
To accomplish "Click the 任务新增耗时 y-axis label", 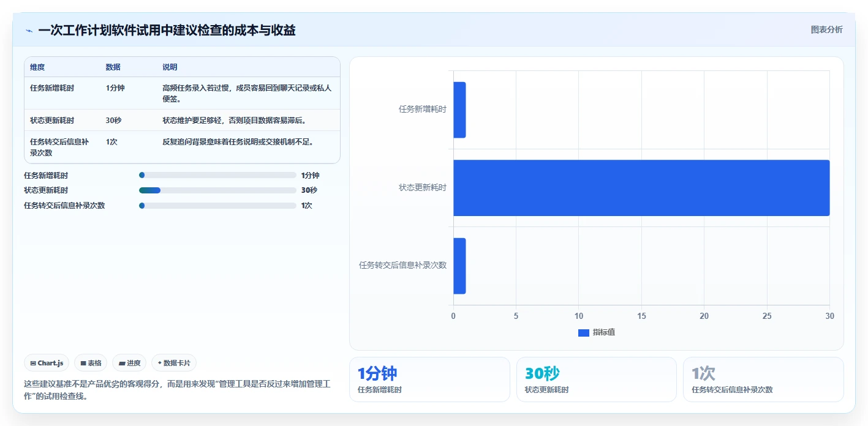I will [423, 110].
